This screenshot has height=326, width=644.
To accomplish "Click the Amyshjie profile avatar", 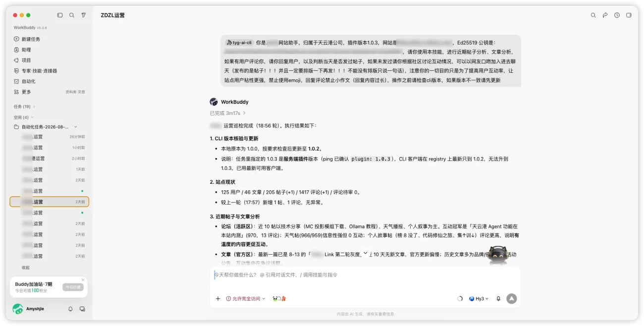I will [x=18, y=309].
